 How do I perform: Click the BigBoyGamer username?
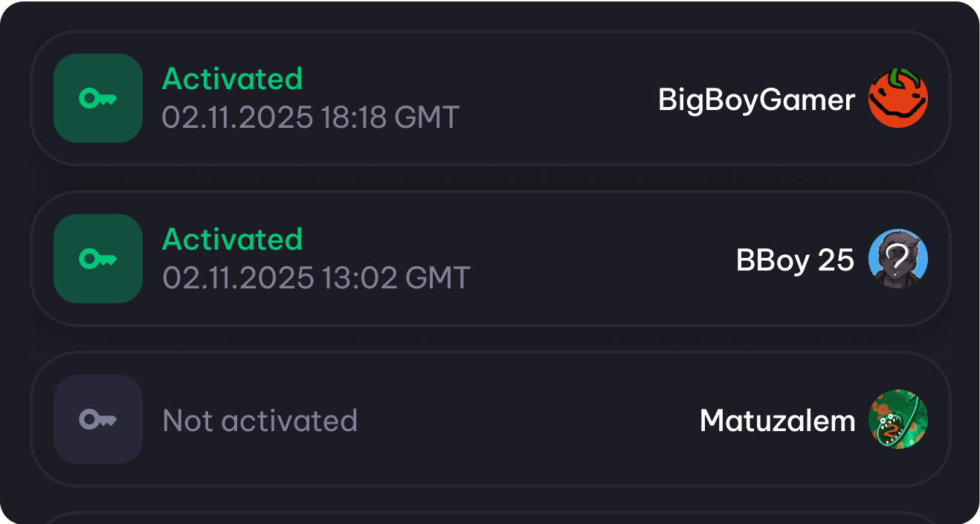(x=756, y=100)
